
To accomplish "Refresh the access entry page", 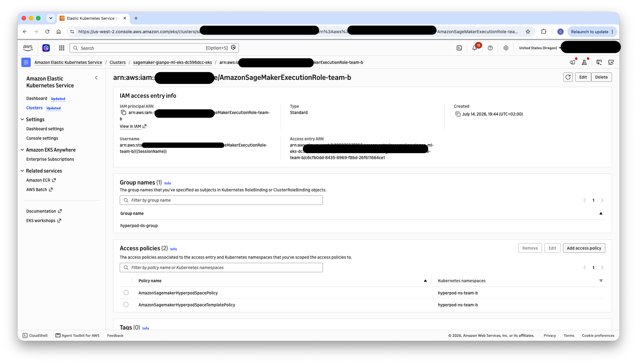I will (x=568, y=77).
